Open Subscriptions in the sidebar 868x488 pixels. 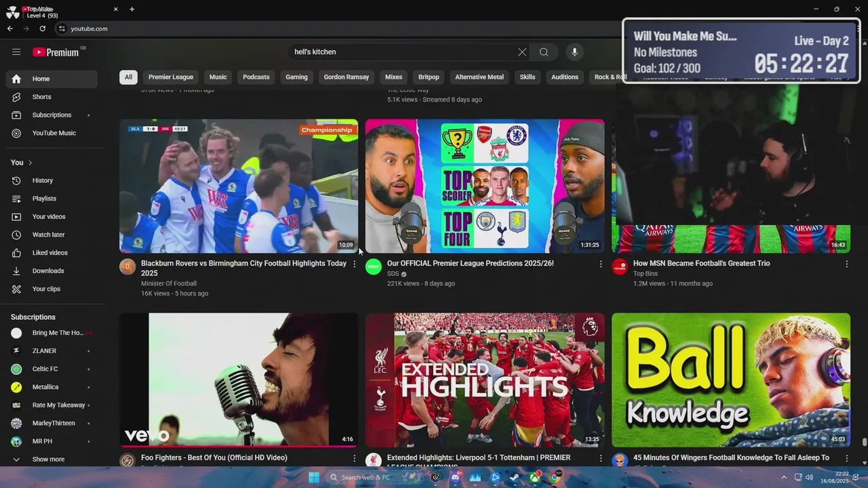52,115
